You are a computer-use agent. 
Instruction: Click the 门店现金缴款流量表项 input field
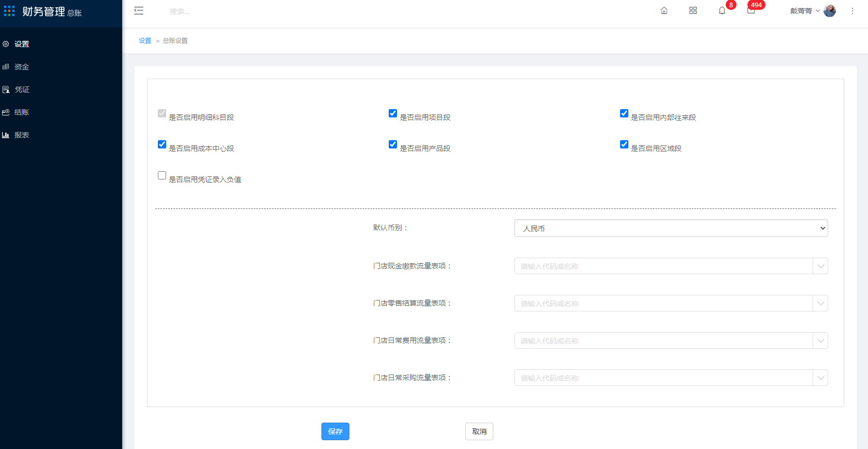664,266
